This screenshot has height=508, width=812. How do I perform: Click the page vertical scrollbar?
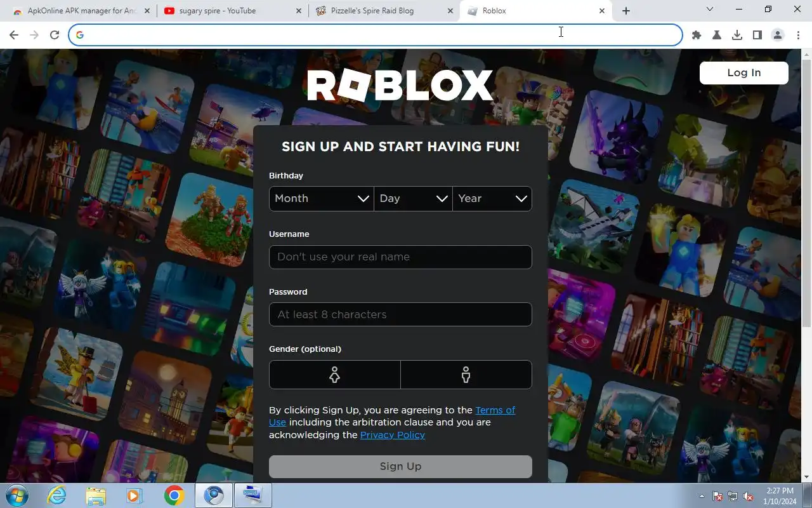click(x=806, y=194)
